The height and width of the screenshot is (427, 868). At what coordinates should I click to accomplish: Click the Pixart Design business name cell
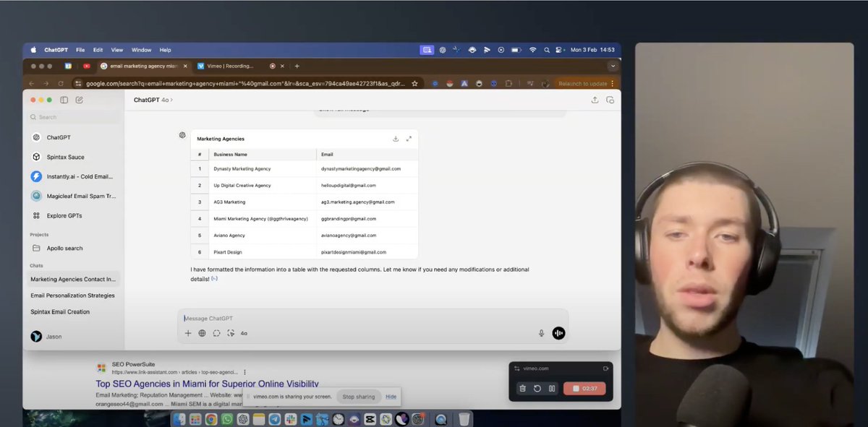point(228,252)
